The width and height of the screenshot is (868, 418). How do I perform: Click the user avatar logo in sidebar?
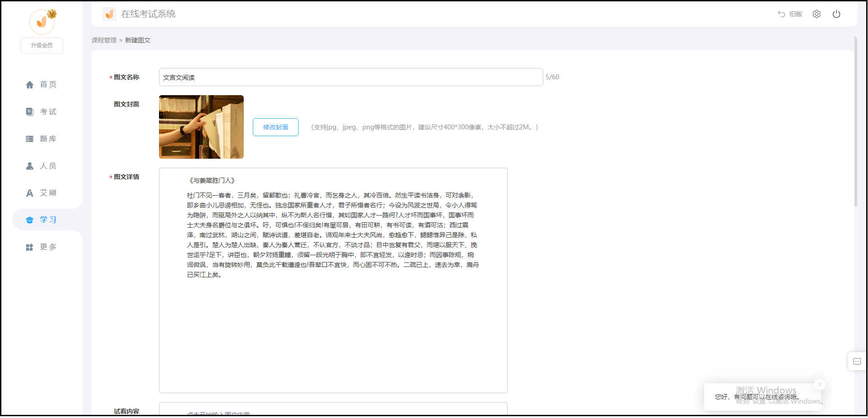coord(42,22)
